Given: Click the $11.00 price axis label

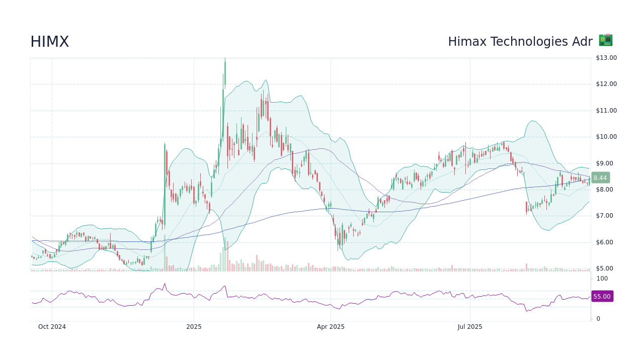Looking at the screenshot, I should tap(606, 111).
